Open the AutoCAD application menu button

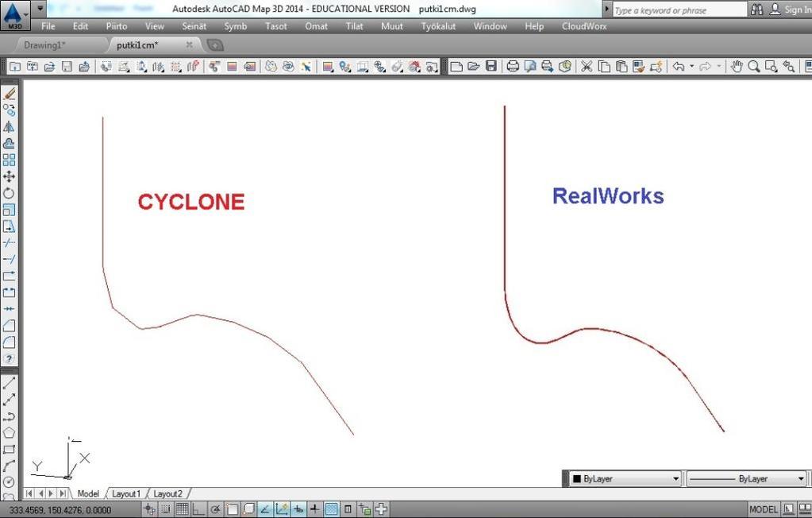[14, 15]
